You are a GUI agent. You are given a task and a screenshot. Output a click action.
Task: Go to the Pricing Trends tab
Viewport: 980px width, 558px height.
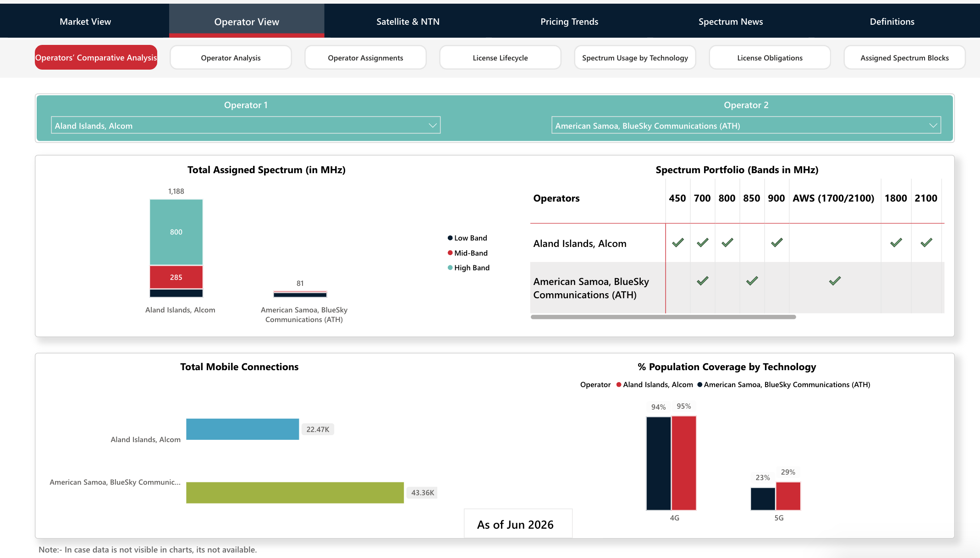pyautogui.click(x=569, y=22)
